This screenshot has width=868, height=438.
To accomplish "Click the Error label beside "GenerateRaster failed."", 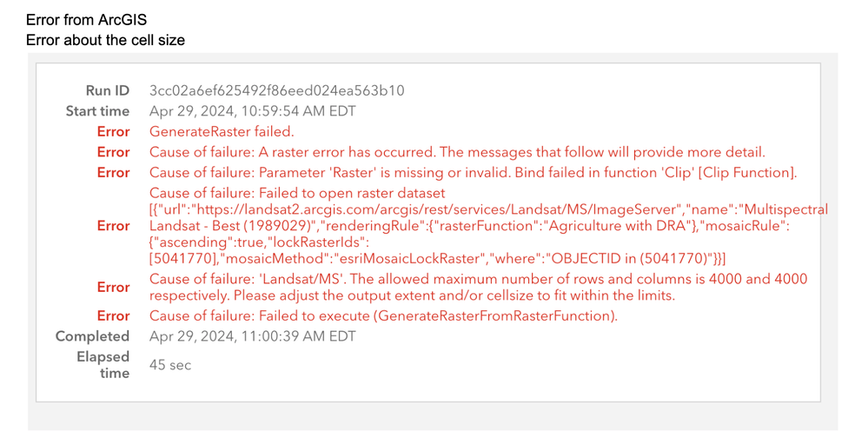I will tap(113, 132).
